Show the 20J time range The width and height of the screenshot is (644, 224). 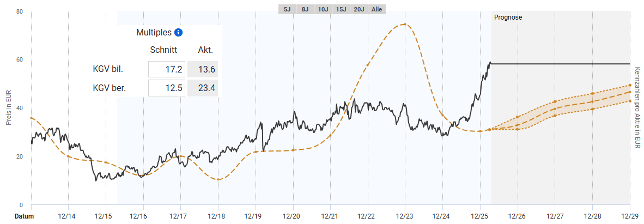pyautogui.click(x=359, y=9)
